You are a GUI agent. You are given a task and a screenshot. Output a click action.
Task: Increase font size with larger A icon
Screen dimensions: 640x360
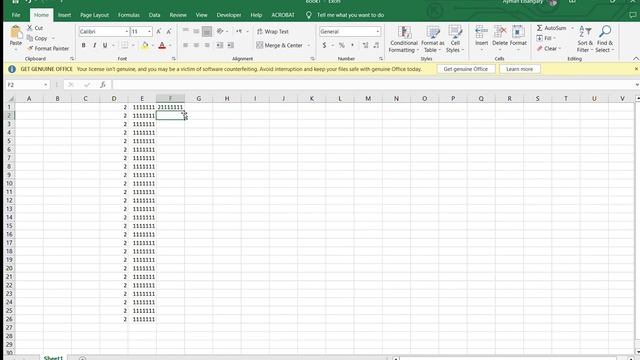coord(159,31)
